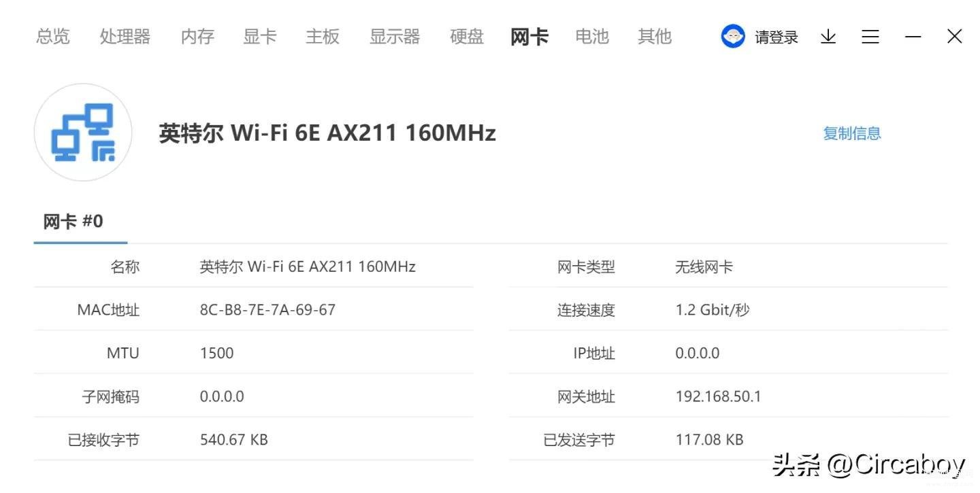Switch to the 总览 tab
The image size is (980, 493).
(53, 36)
